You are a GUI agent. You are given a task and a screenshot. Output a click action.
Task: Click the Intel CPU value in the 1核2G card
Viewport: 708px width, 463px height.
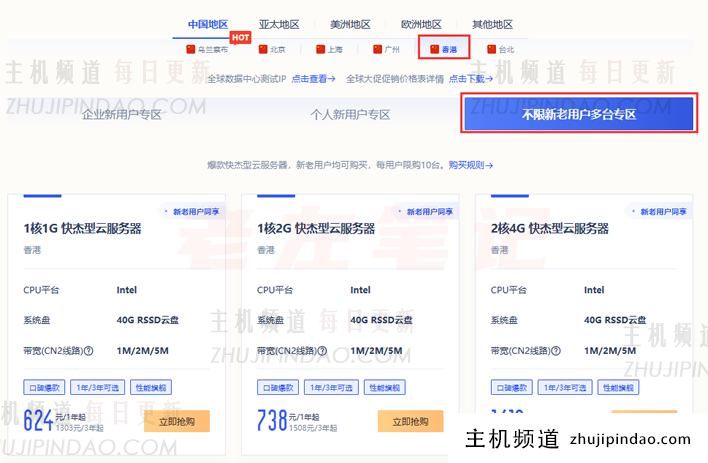pyautogui.click(x=360, y=290)
